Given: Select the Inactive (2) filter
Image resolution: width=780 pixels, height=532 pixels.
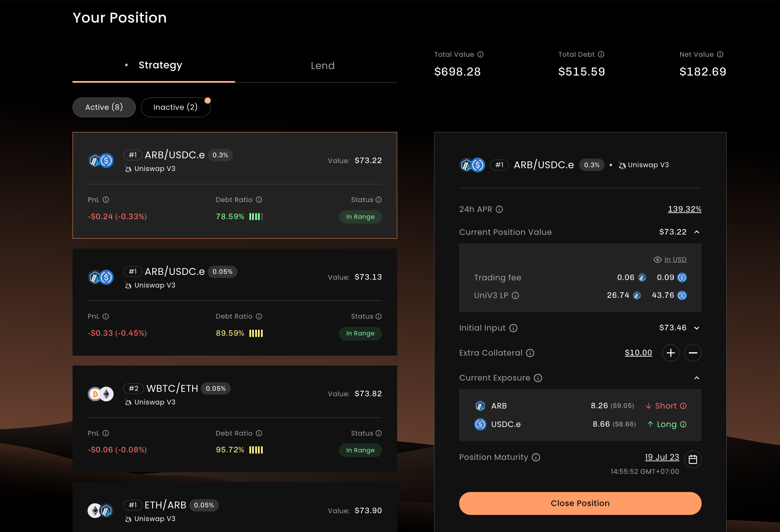Looking at the screenshot, I should tap(175, 107).
